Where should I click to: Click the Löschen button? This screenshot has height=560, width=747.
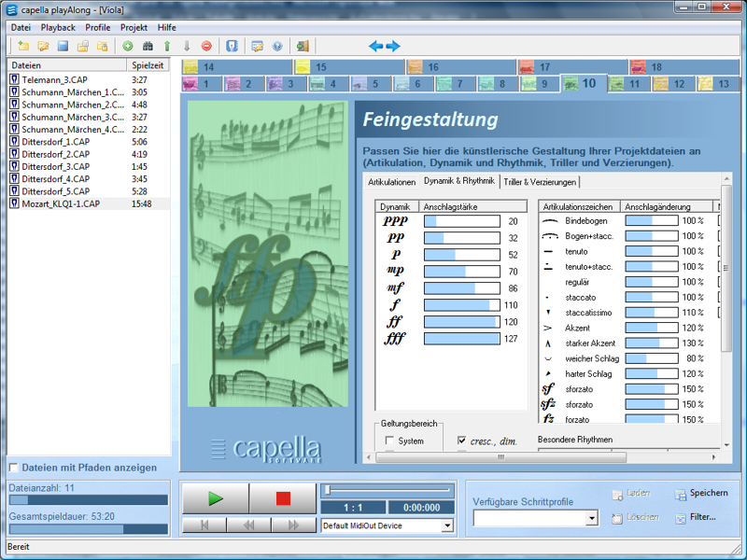636,517
